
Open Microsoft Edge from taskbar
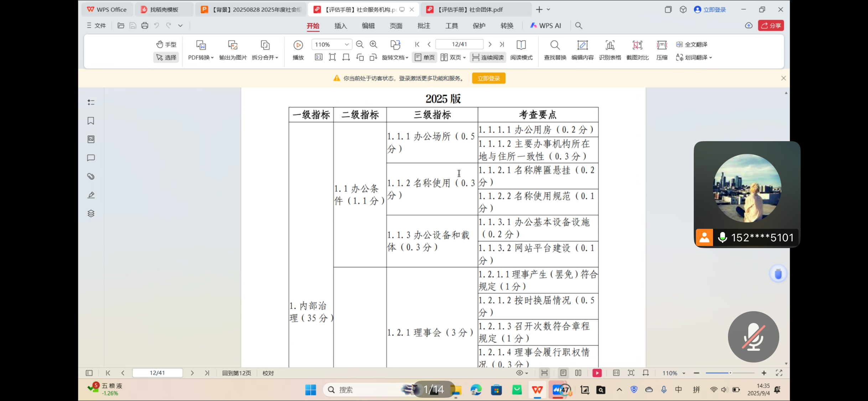476,390
